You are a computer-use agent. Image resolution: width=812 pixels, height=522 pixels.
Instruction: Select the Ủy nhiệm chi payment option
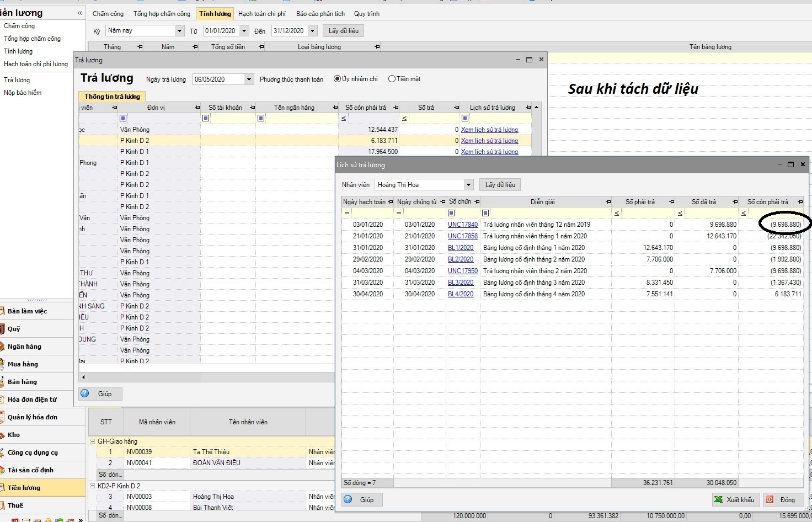tap(337, 79)
